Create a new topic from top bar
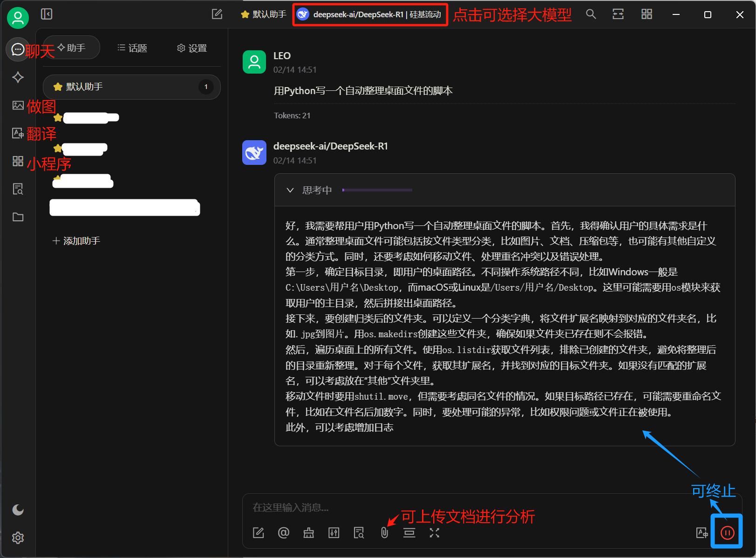The height and width of the screenshot is (558, 756). tap(217, 14)
